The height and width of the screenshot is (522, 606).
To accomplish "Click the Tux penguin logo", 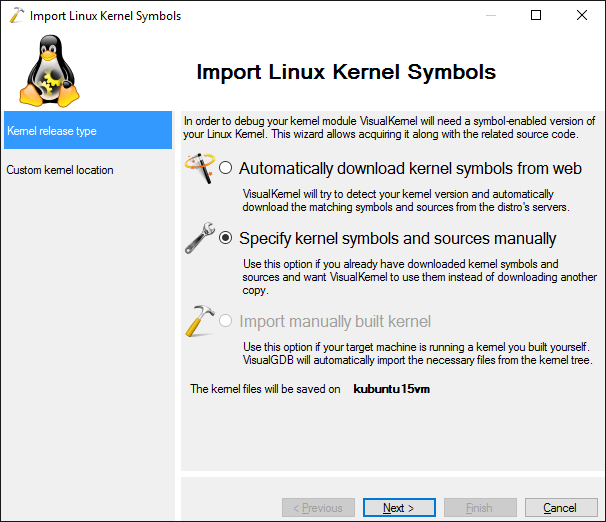I will click(49, 71).
